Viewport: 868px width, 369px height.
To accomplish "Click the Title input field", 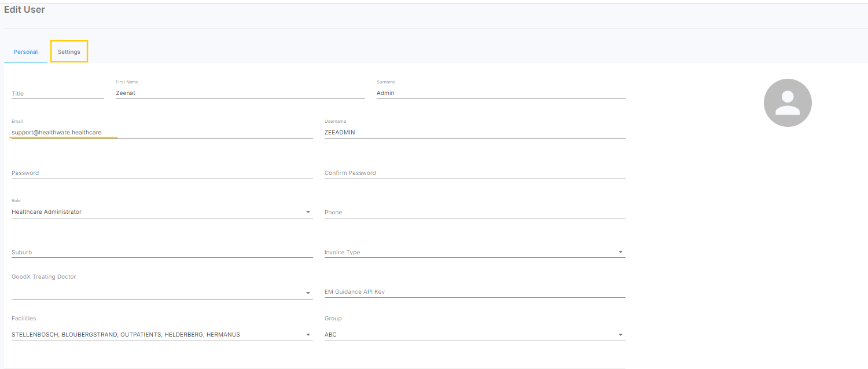I will (57, 93).
